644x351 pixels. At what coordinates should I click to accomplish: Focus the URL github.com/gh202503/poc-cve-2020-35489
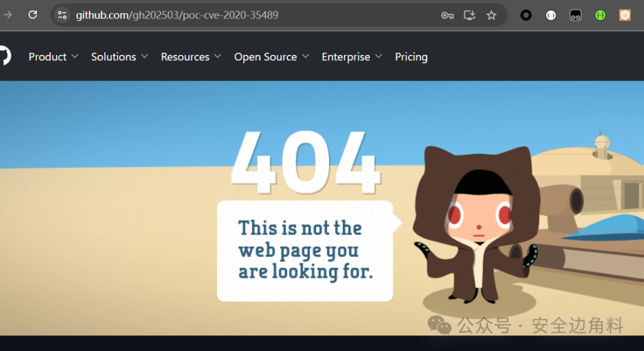[x=177, y=15]
